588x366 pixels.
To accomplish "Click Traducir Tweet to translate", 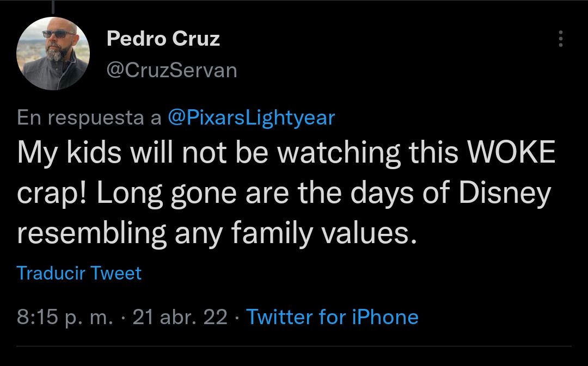I will [x=79, y=272].
